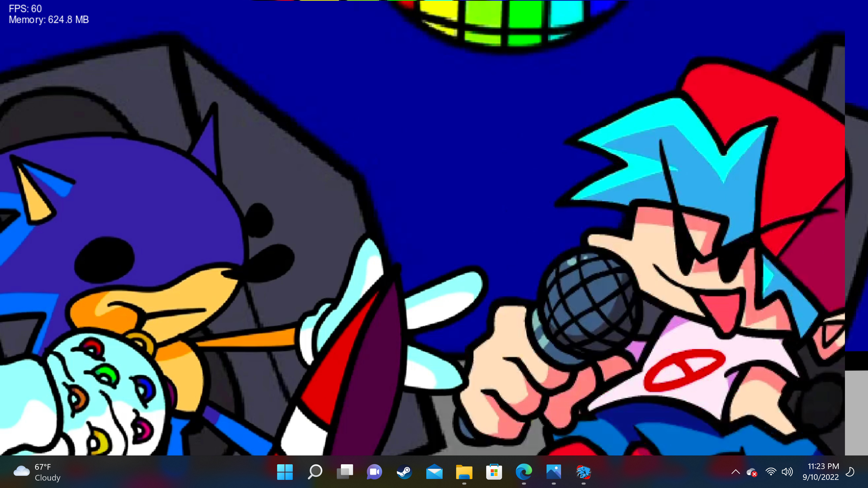Open the Chat app from the taskbar

point(374,472)
